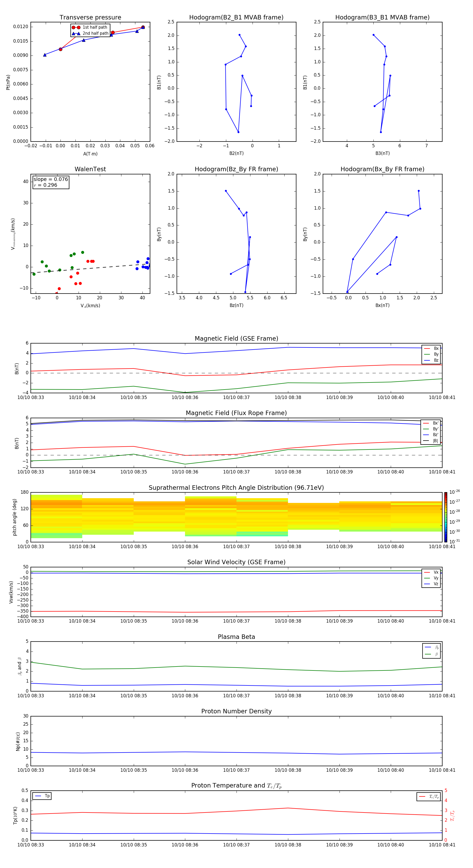Click 'Bx(nT)' x-axis label
The image size is (473, 868).
(382, 305)
